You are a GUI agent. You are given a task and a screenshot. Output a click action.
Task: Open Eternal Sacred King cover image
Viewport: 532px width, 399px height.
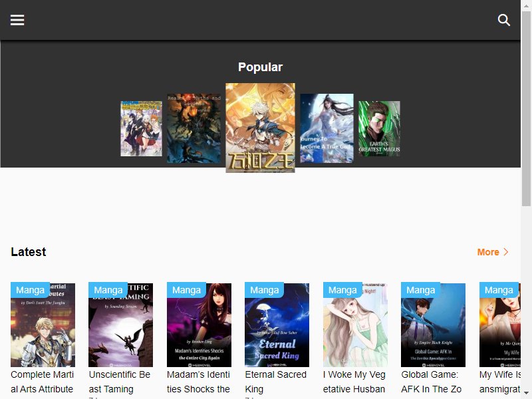pyautogui.click(x=277, y=325)
